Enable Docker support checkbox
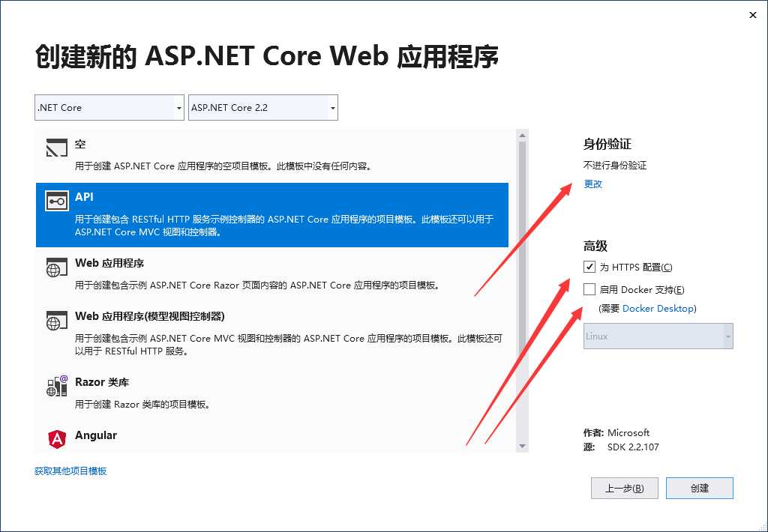The height and width of the screenshot is (532, 768). [589, 289]
